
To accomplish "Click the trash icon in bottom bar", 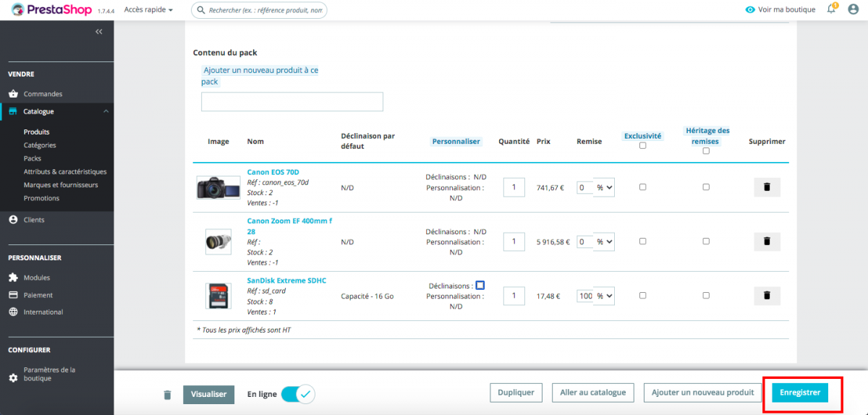I will [x=168, y=395].
